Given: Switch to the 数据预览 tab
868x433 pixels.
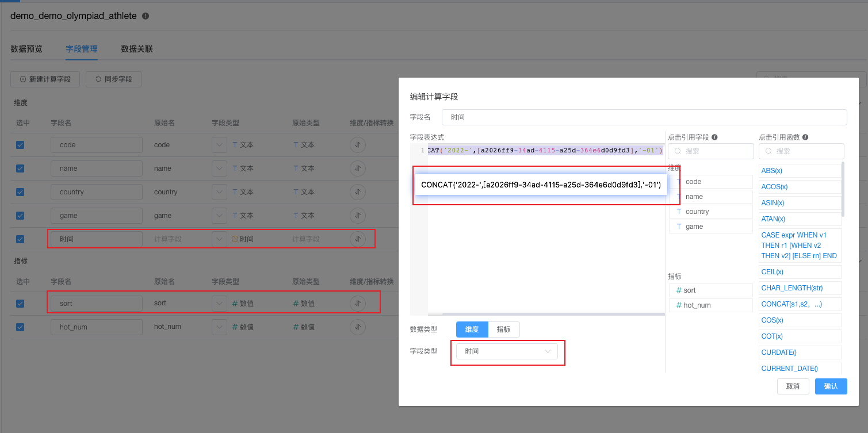Looking at the screenshot, I should click(26, 49).
